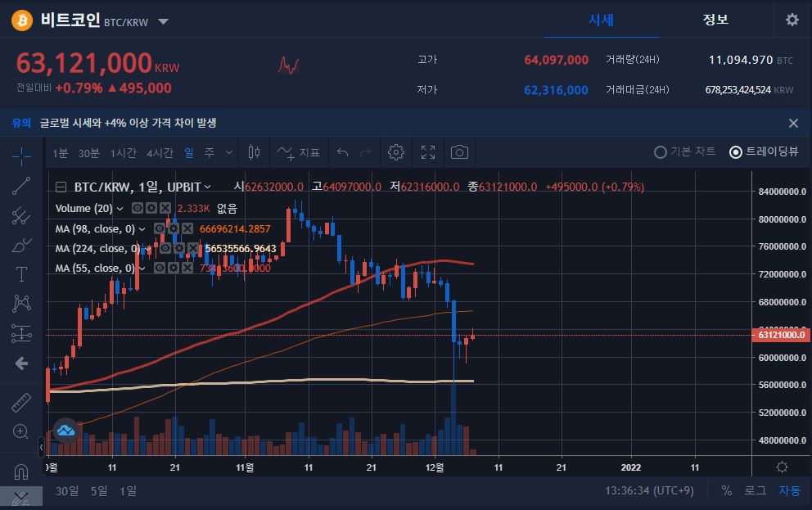Select the 1분 interval
Image resolution: width=812 pixels, height=510 pixels.
pyautogui.click(x=60, y=153)
